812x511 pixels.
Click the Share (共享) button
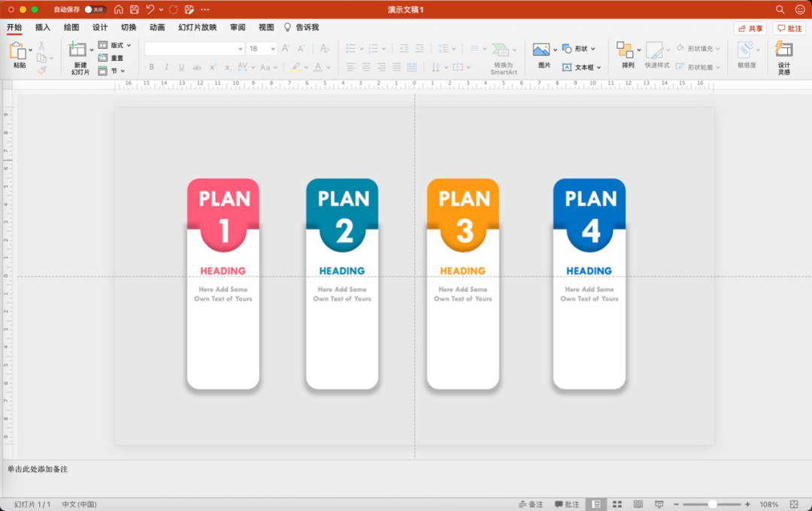click(750, 28)
